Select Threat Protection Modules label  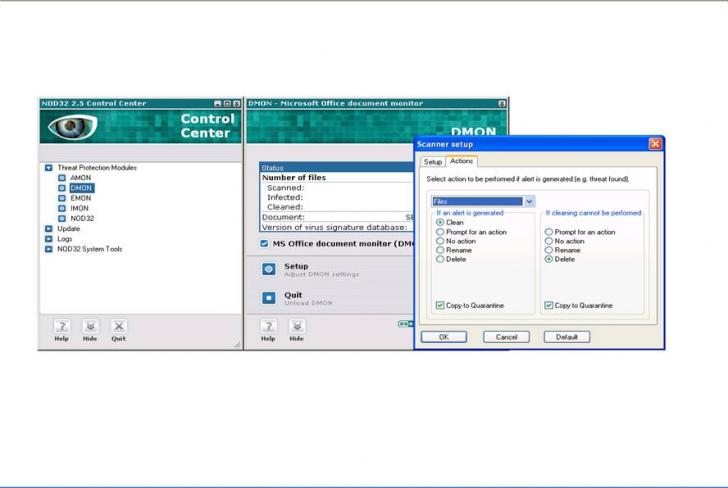pos(97,168)
